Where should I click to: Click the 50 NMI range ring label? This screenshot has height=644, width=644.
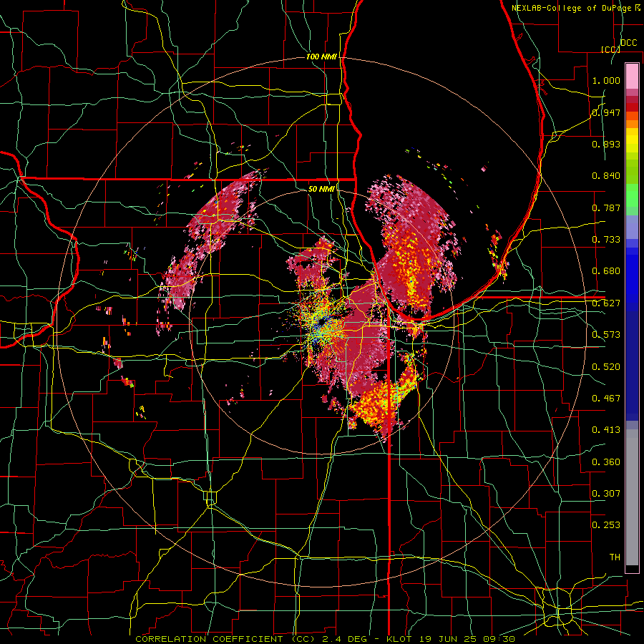click(321, 189)
